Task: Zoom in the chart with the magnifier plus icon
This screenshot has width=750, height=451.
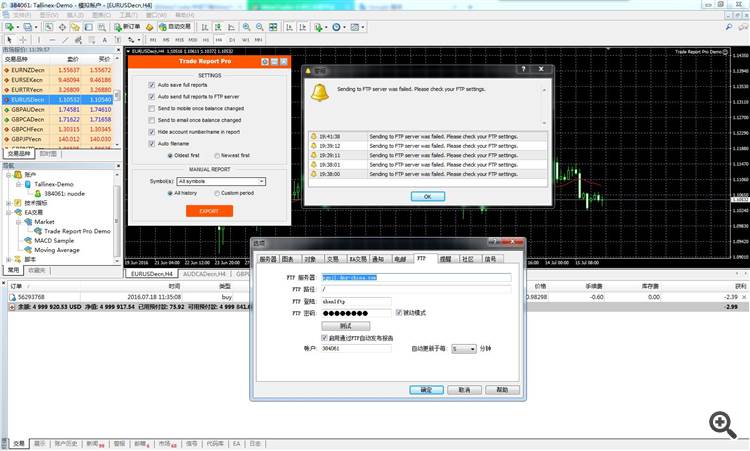Action: [246, 27]
